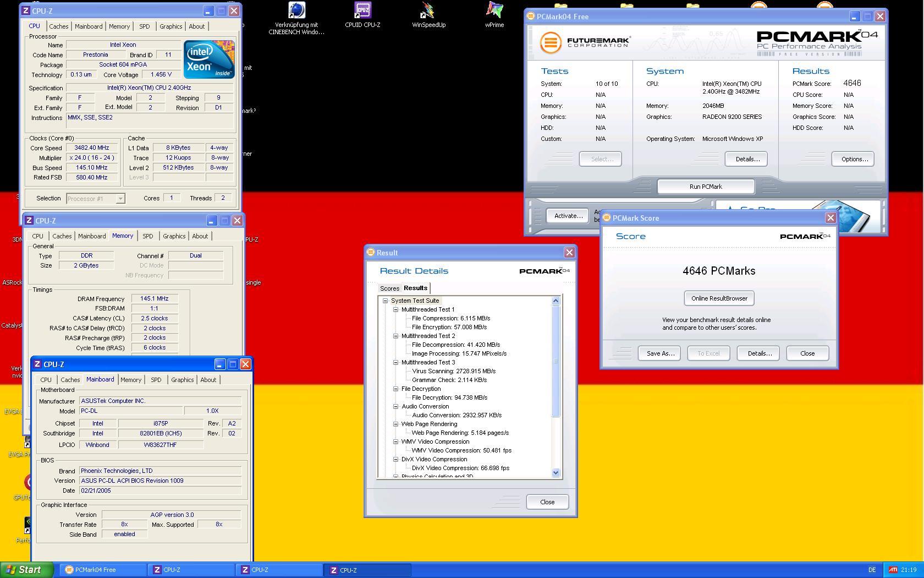Click the Run PCMark button

pyautogui.click(x=706, y=187)
